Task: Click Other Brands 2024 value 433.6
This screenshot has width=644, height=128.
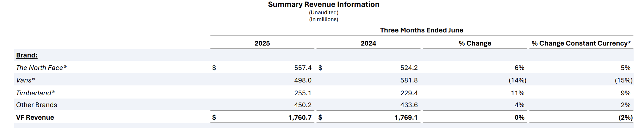Action: pos(409,105)
